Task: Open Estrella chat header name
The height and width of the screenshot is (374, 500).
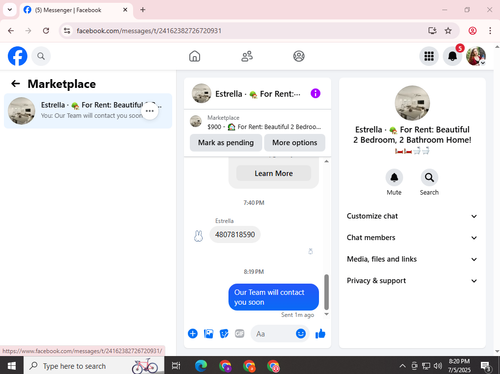Action: coord(258,94)
